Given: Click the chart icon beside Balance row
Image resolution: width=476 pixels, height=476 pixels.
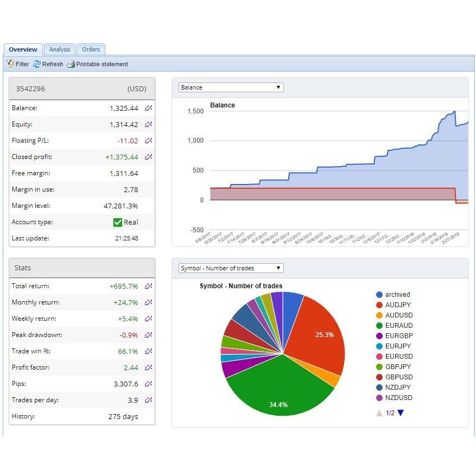Looking at the screenshot, I should (x=149, y=109).
